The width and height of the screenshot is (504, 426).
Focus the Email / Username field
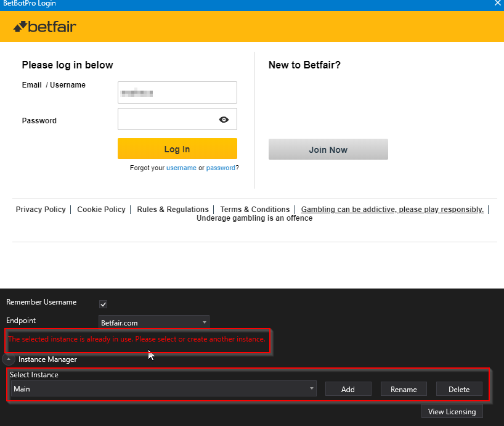pyautogui.click(x=177, y=92)
